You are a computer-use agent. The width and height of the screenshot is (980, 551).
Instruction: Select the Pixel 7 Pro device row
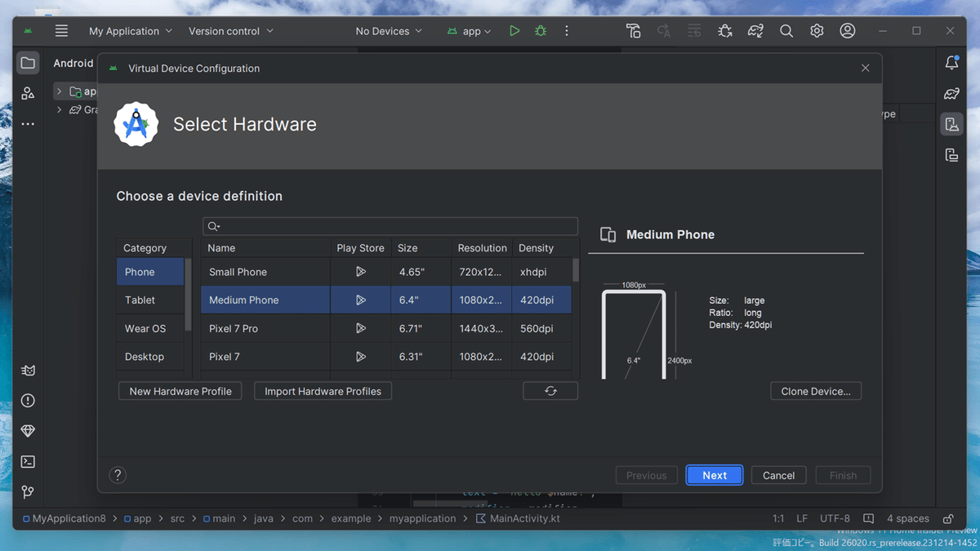click(386, 328)
